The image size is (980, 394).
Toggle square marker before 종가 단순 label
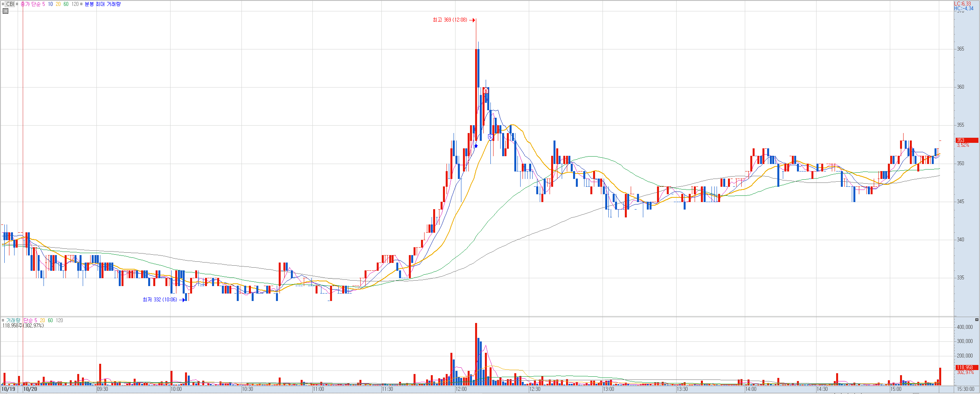(x=17, y=4)
